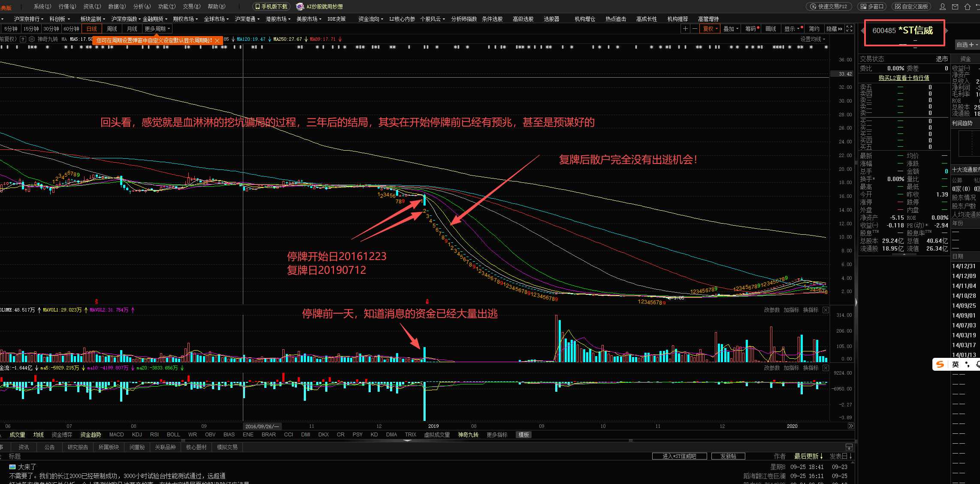Toggle 简约 simplified view
The image size is (980, 484).
814,29
